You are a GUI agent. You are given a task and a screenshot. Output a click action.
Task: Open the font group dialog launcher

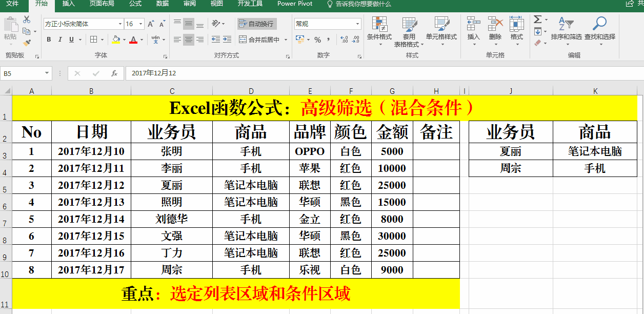[166, 56]
